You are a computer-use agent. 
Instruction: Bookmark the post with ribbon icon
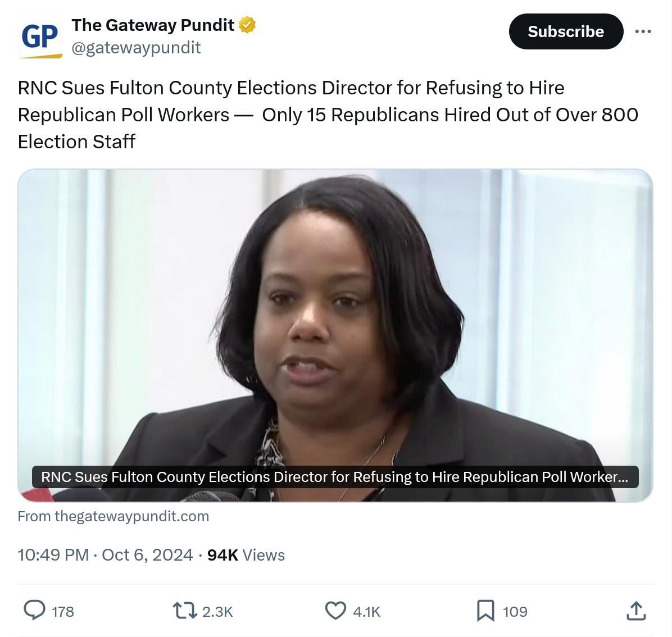[x=485, y=611]
